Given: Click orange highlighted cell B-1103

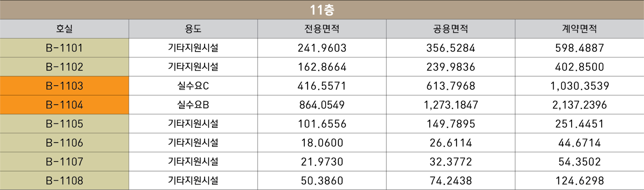Looking at the screenshot, I should [64, 86].
